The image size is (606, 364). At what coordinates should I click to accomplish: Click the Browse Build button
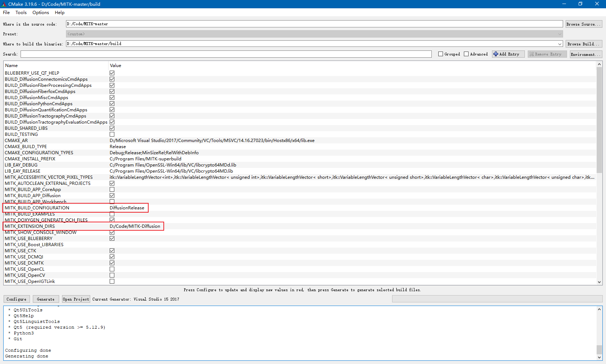583,44
